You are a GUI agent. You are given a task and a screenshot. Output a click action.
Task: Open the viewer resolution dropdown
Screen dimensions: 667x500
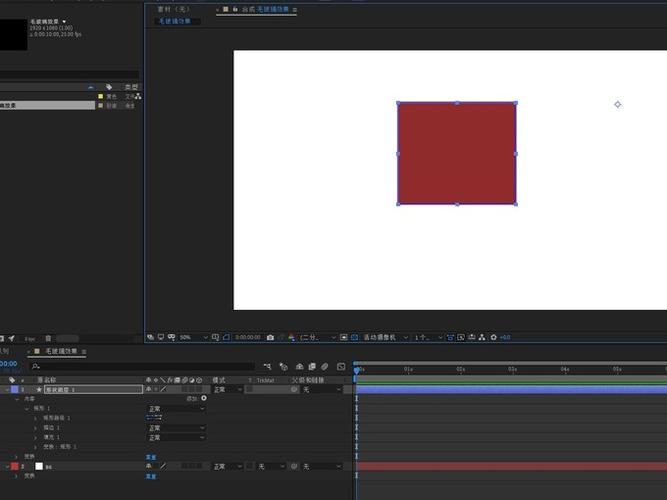pyautogui.click(x=318, y=337)
